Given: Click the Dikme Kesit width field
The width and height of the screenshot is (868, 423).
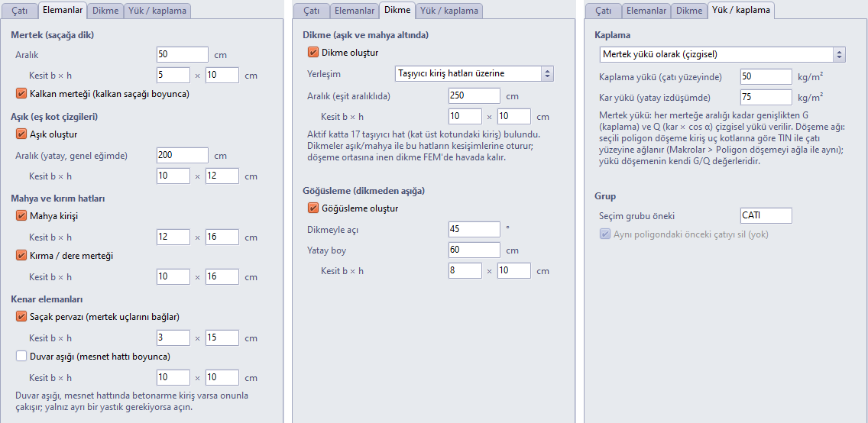Looking at the screenshot, I should (x=465, y=116).
